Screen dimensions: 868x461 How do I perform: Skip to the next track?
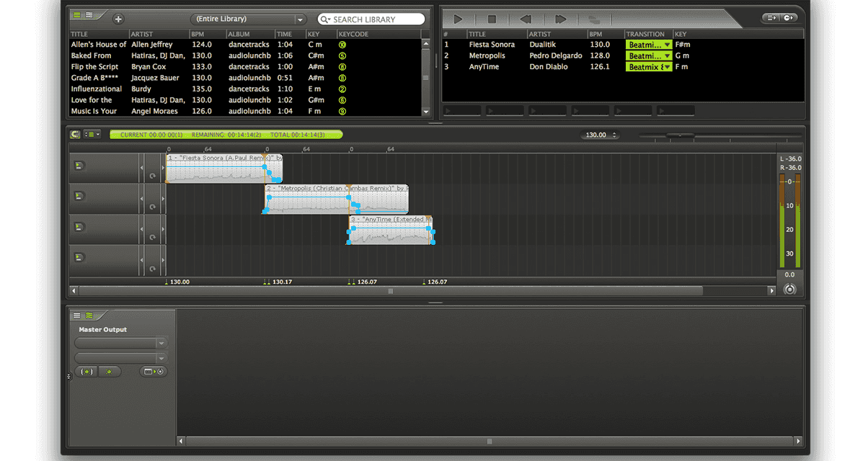(x=560, y=19)
